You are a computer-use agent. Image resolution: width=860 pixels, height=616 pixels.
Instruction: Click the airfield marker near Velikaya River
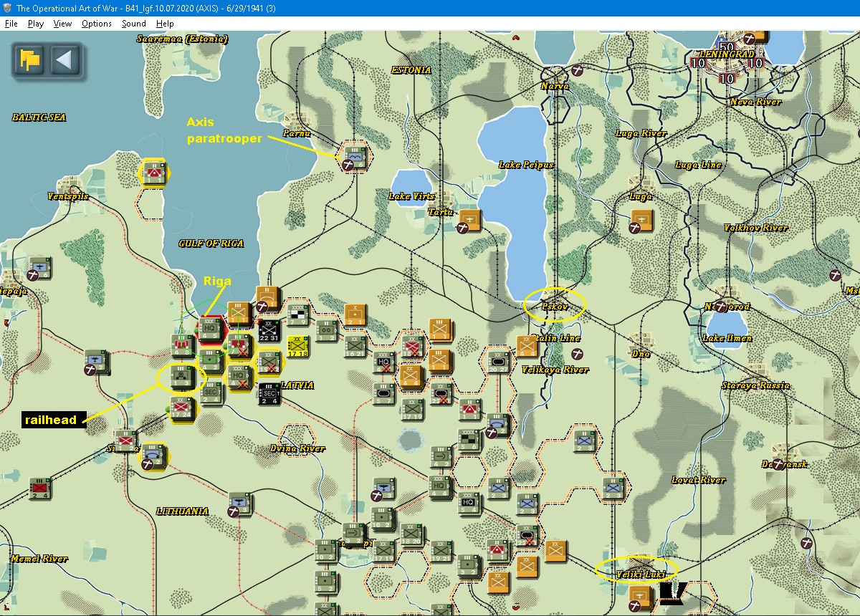pyautogui.click(x=578, y=354)
